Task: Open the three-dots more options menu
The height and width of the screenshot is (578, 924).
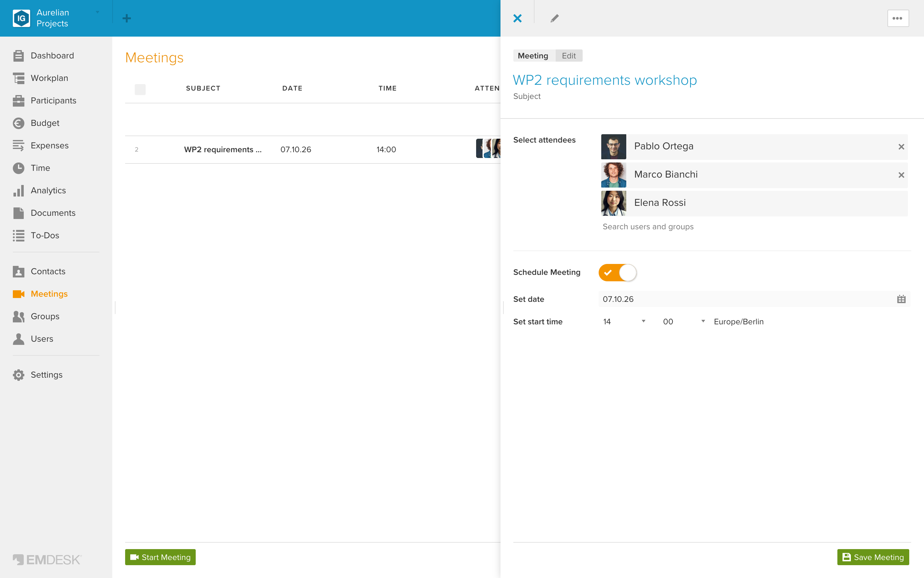Action: click(898, 18)
